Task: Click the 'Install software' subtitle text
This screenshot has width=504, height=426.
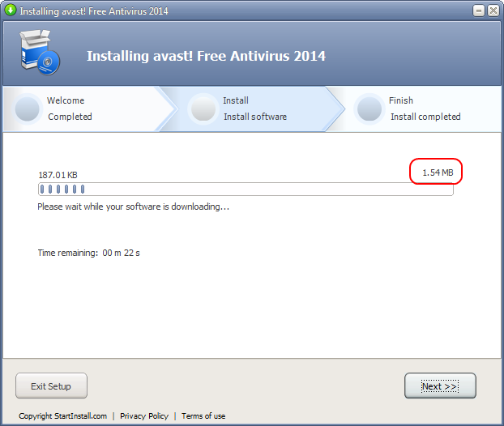Action: [x=255, y=117]
